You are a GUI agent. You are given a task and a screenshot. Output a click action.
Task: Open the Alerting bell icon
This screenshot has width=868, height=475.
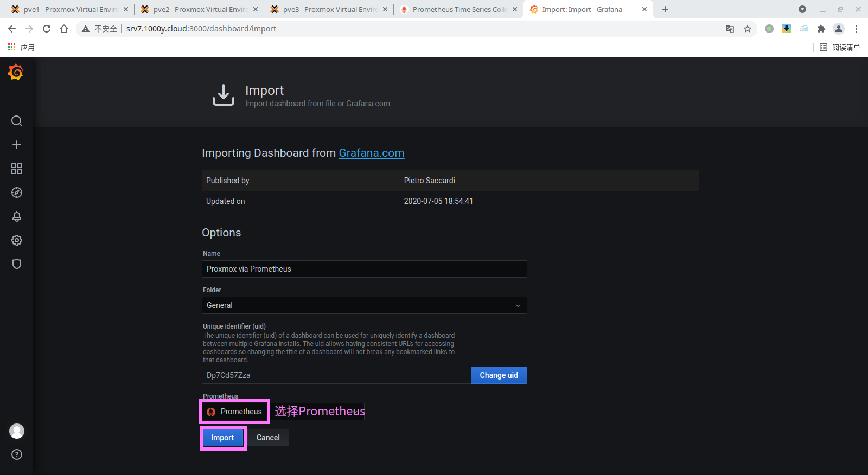point(17,216)
